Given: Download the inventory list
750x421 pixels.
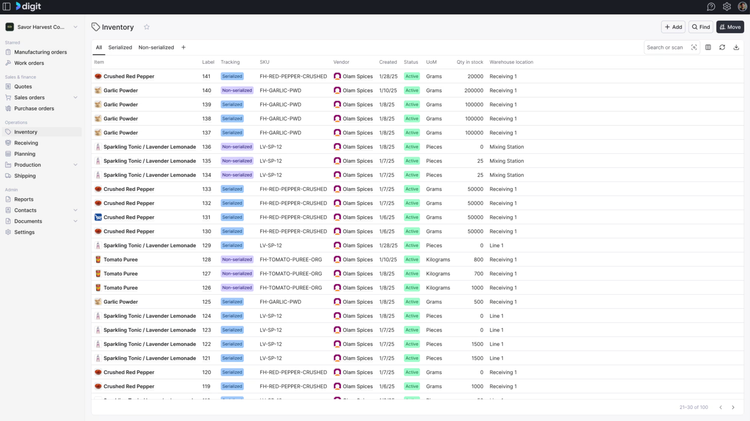Looking at the screenshot, I should 736,47.
